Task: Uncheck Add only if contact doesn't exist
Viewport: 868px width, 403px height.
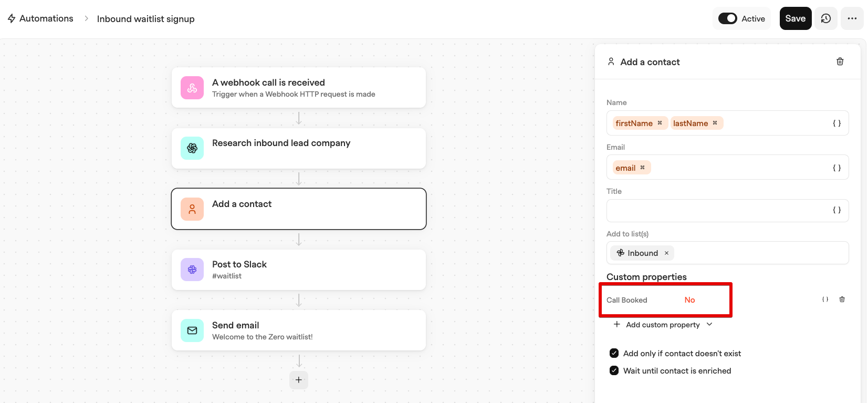Action: pyautogui.click(x=614, y=353)
